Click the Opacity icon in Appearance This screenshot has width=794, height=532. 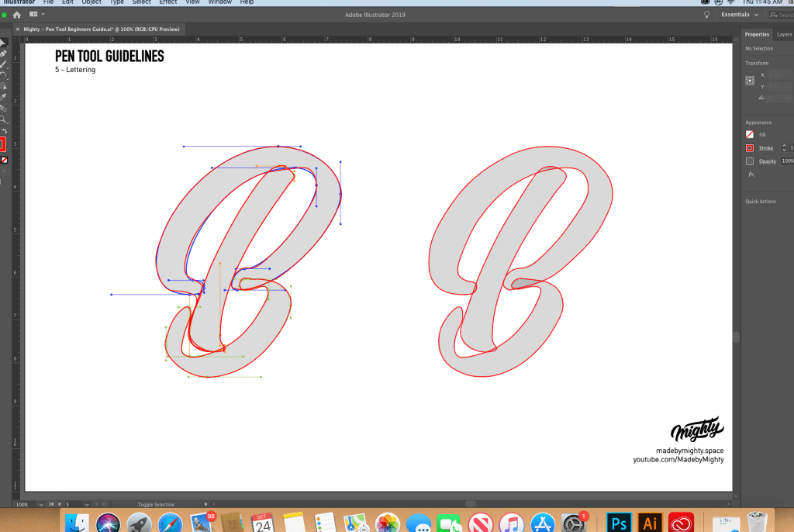[750, 161]
